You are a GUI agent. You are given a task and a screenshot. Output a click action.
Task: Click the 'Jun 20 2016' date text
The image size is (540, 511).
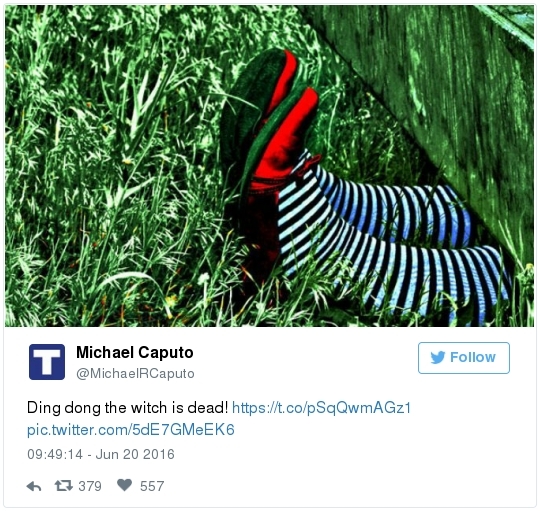(x=135, y=454)
